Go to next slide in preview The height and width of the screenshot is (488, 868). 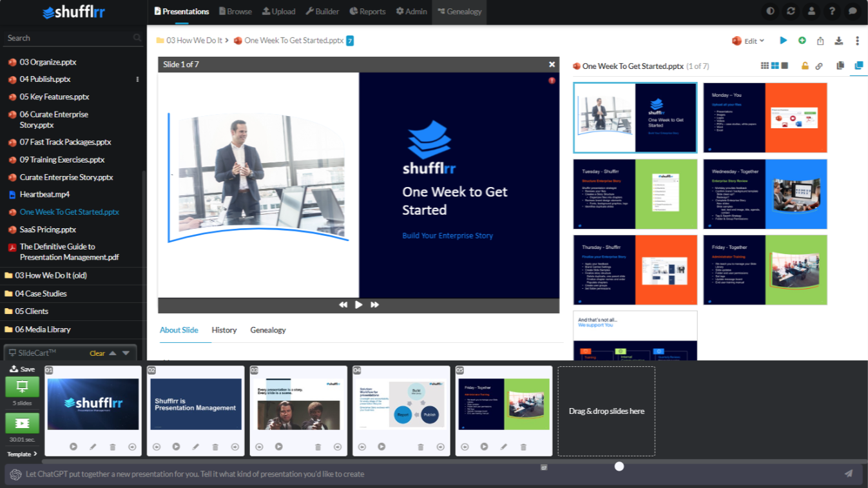[x=374, y=305]
